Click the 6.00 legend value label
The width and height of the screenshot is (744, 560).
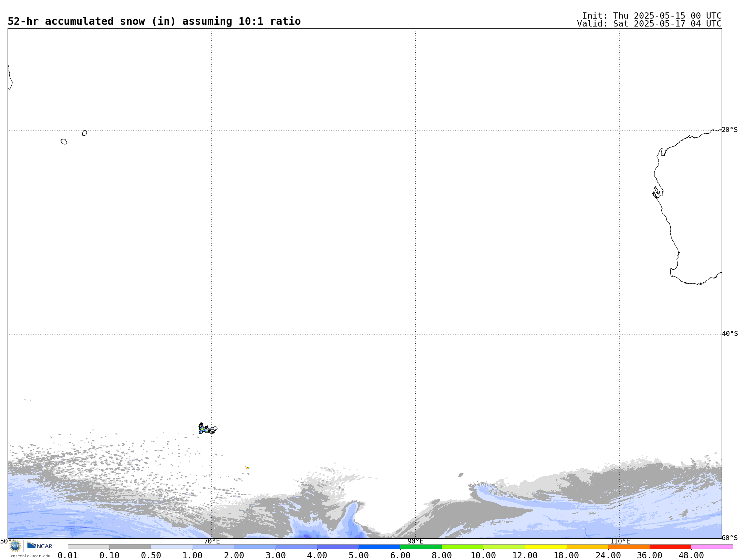pos(400,556)
